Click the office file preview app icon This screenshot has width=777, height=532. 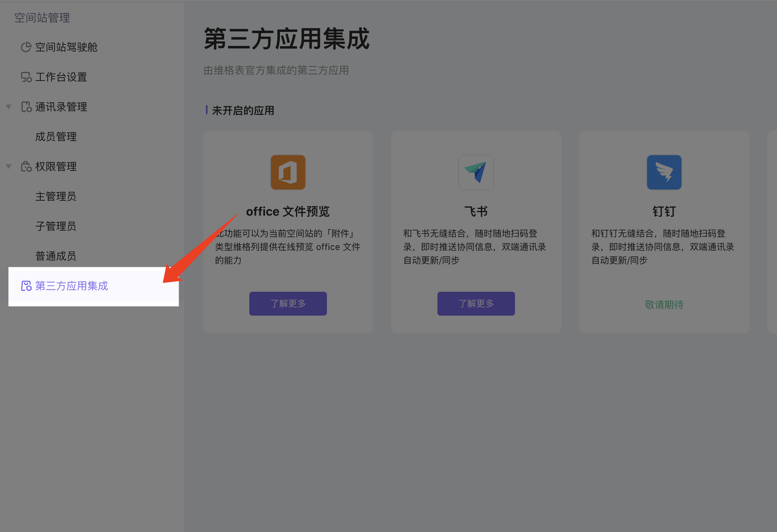click(288, 172)
